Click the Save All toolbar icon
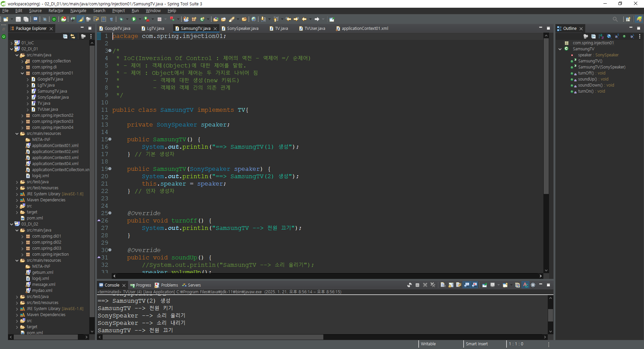Screen dimensions: 644x349 point(26,19)
